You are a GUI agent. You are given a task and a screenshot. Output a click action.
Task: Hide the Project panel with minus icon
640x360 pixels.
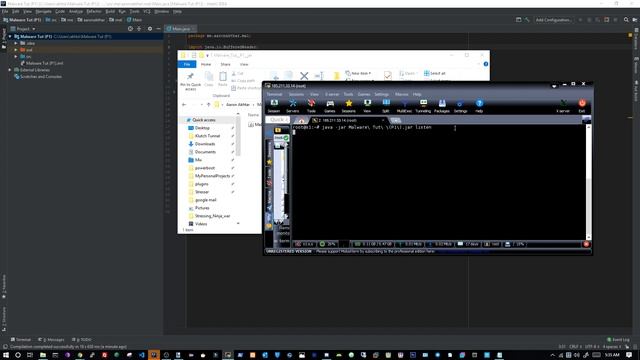(158, 29)
